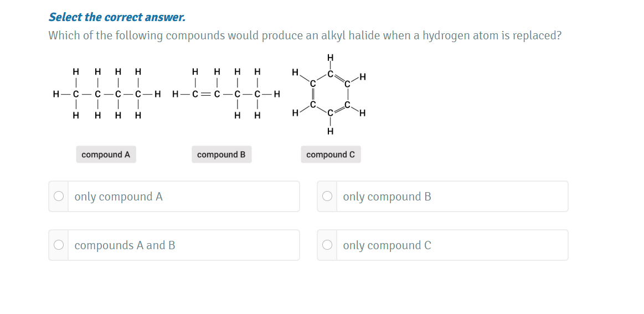This screenshot has width=644, height=314.
Task: Click the benzene ring structure of compound C
Action: 329,94
